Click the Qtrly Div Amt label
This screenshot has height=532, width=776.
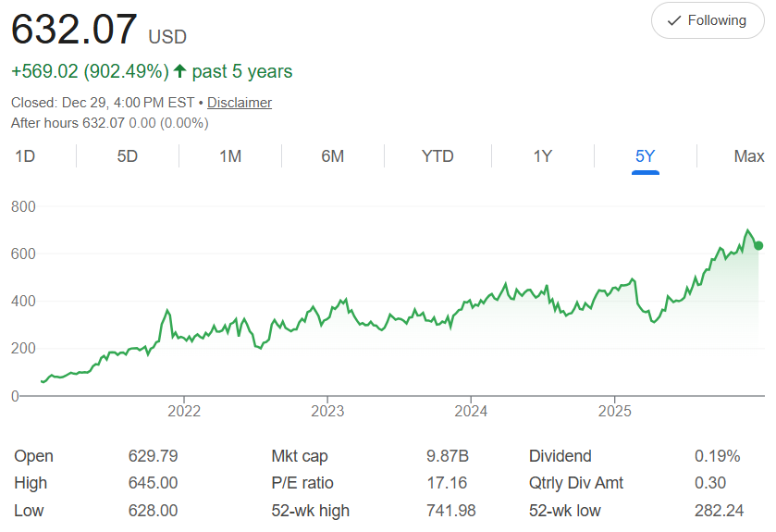576,483
